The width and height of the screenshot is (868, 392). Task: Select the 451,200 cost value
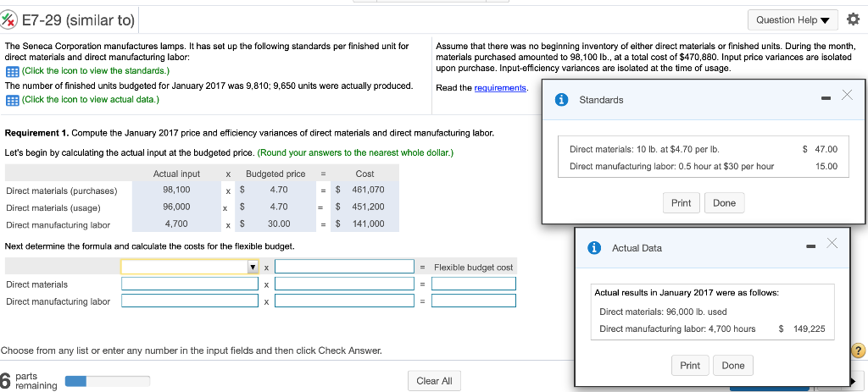tap(368, 207)
